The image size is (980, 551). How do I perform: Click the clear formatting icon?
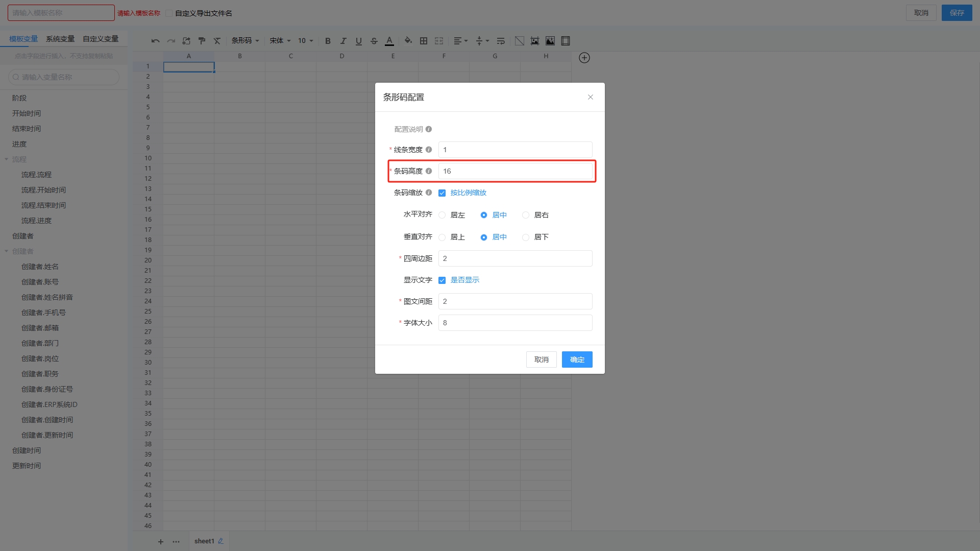pos(217,41)
